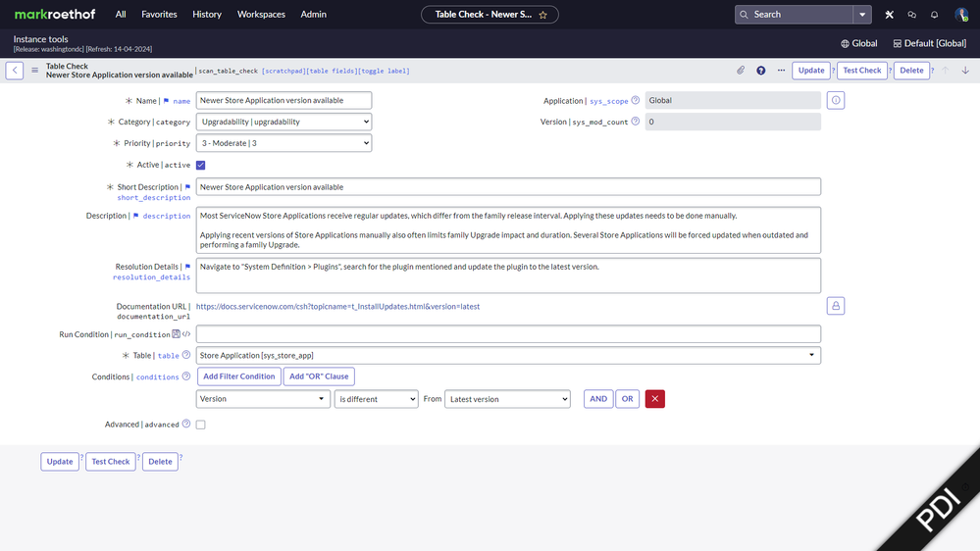Click the bottom Test Check button

(x=111, y=462)
